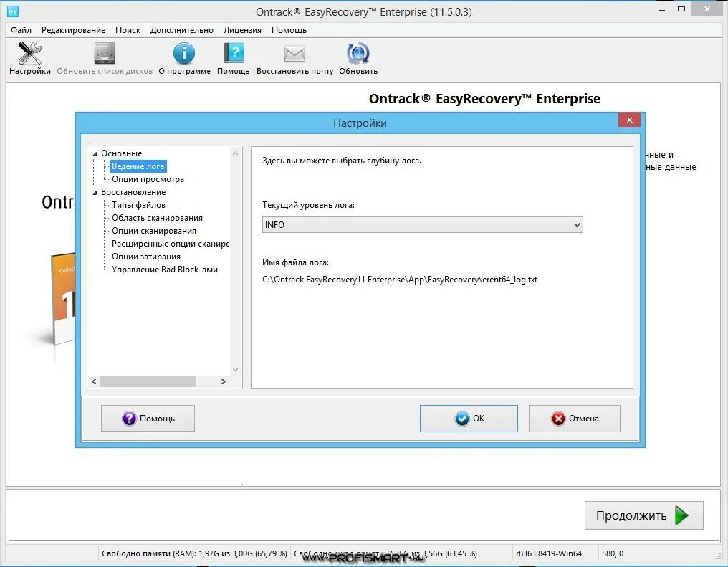Click the 'Здесь вы можете выбрать глубину лога' text
Screen dimensions: 728x567
(341, 161)
